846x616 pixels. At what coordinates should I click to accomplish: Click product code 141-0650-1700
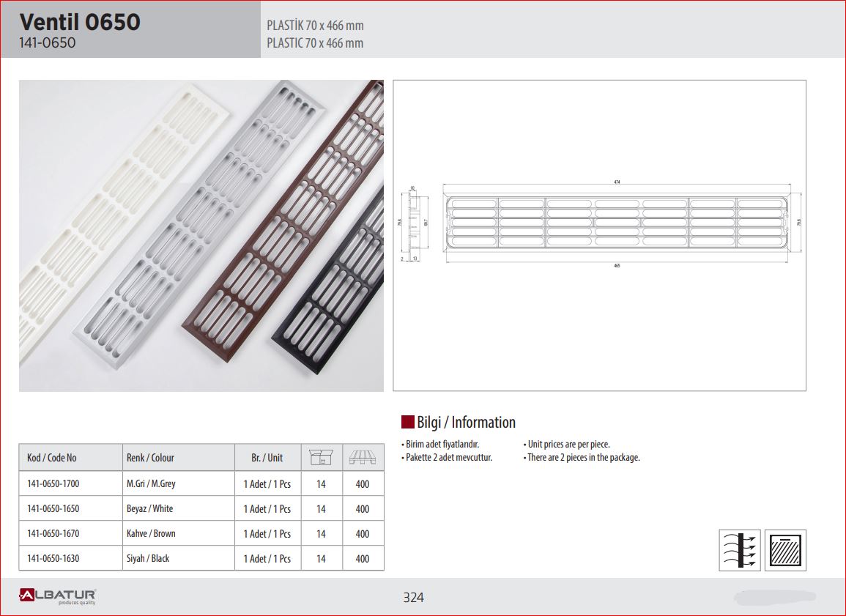(x=53, y=484)
